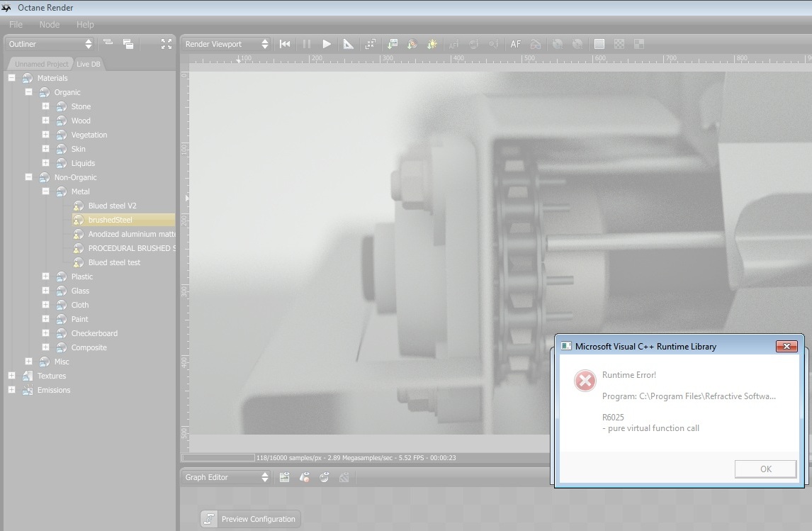
Task: Click the shrink-to-fit arrows icon in viewport toolbar
Action: coord(371,44)
